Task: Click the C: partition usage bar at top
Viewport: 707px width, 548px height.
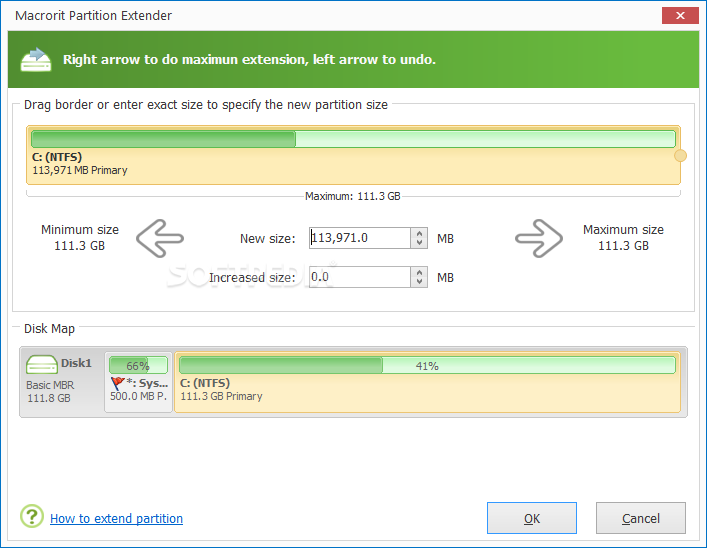Action: (x=353, y=139)
